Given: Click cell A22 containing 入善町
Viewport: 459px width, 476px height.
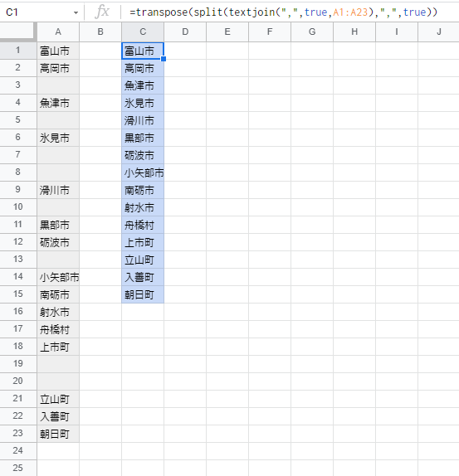Looking at the screenshot, I should click(x=58, y=416).
